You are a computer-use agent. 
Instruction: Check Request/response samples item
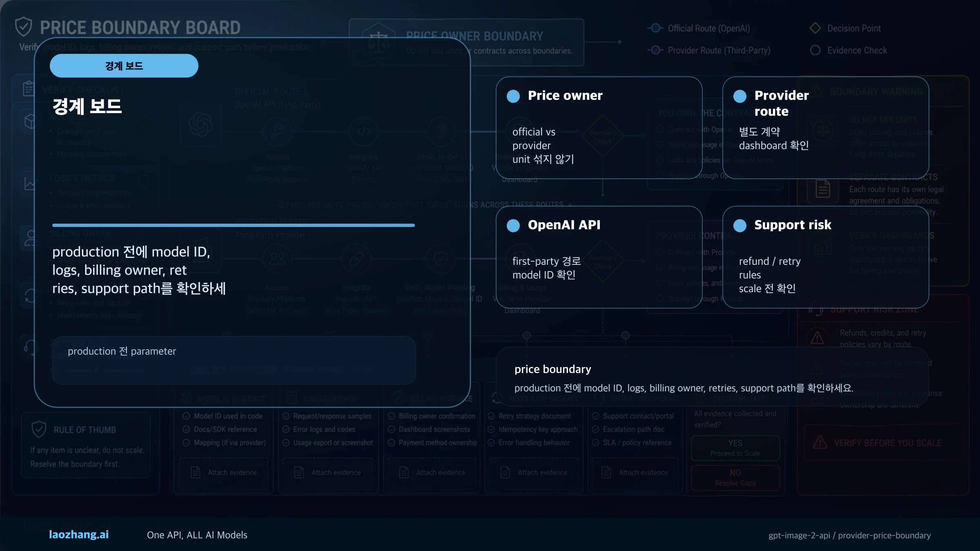(x=286, y=416)
